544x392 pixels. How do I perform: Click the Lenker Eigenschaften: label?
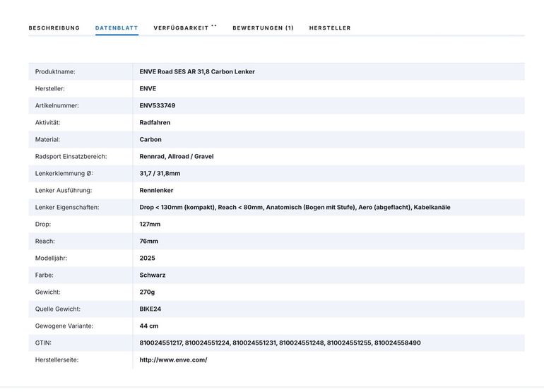coord(67,208)
